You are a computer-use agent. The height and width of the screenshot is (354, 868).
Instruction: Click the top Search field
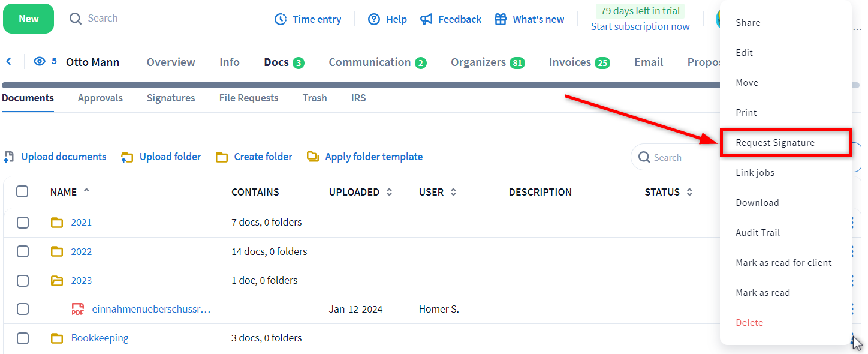click(x=103, y=18)
